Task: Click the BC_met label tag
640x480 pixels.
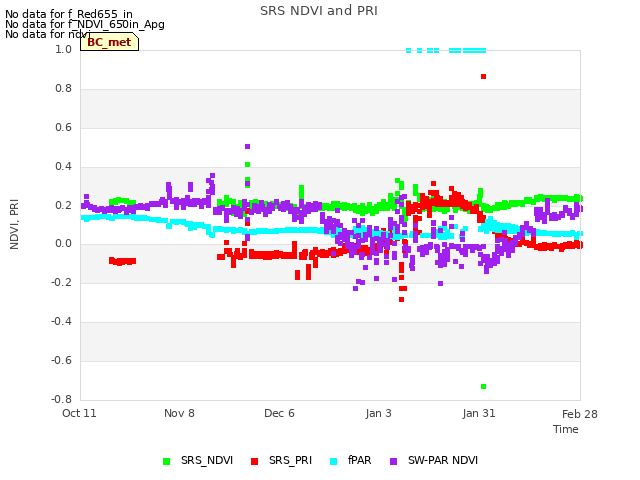Action: coord(109,42)
